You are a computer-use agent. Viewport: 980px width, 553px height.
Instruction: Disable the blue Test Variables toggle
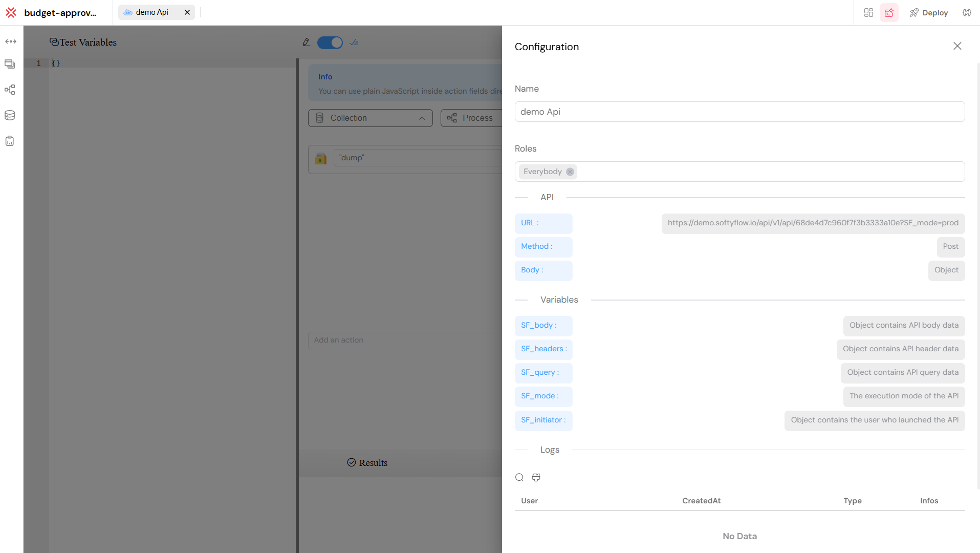pyautogui.click(x=330, y=42)
